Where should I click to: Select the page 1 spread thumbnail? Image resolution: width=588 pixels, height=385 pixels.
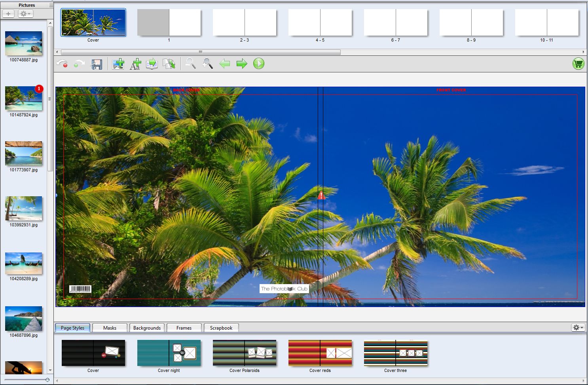(x=169, y=23)
